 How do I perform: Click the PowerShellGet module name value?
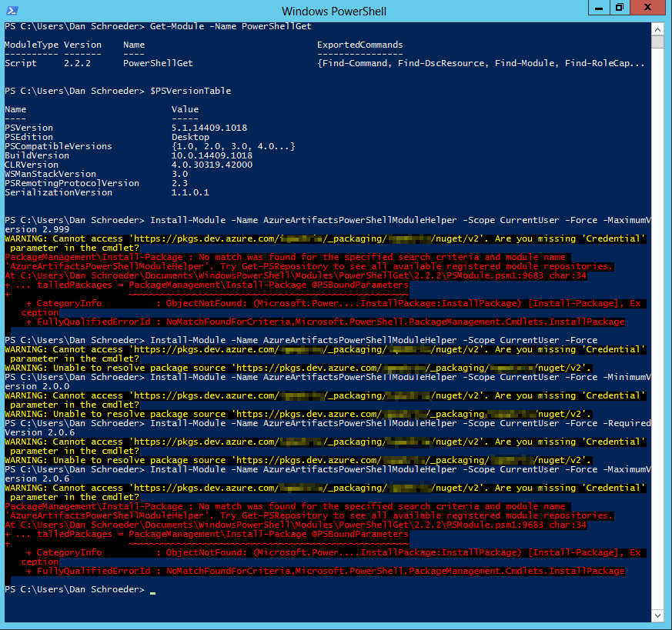pos(158,63)
